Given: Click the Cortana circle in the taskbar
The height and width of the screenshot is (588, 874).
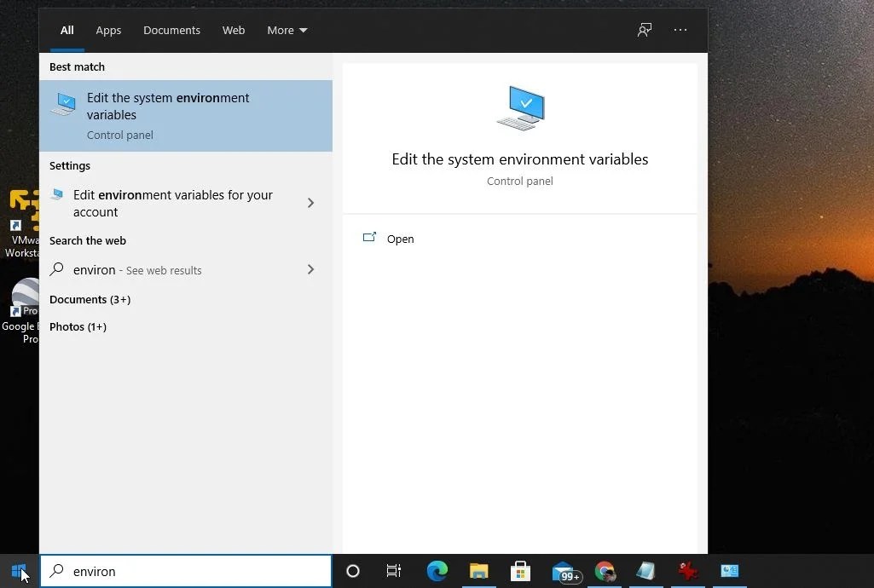Looking at the screenshot, I should (x=352, y=571).
